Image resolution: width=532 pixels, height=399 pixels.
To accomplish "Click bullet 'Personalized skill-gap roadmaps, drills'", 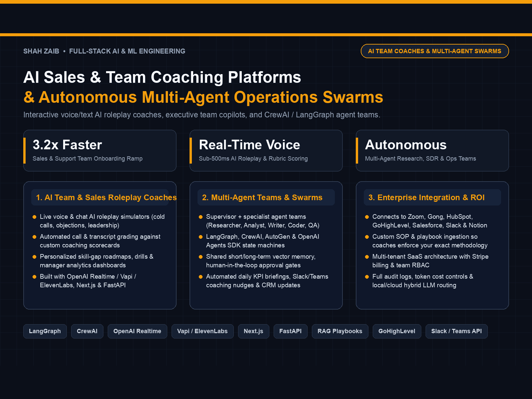I will [97, 261].
